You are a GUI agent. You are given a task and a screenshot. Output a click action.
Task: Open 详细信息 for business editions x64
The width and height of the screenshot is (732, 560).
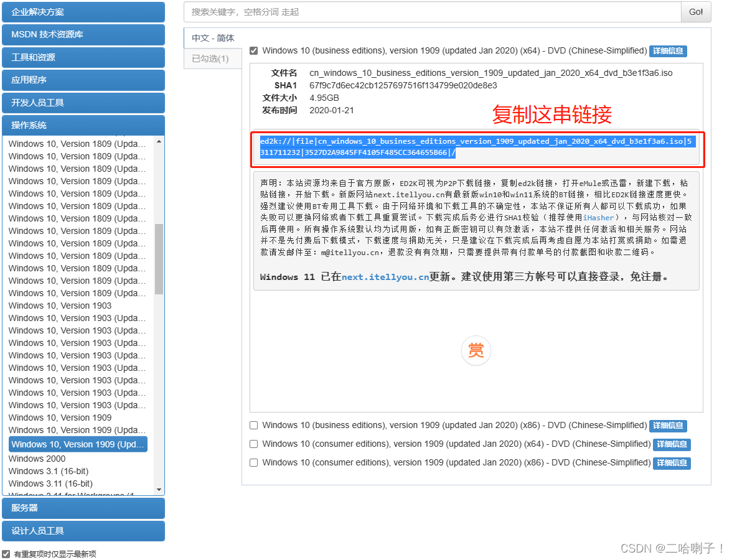point(668,51)
